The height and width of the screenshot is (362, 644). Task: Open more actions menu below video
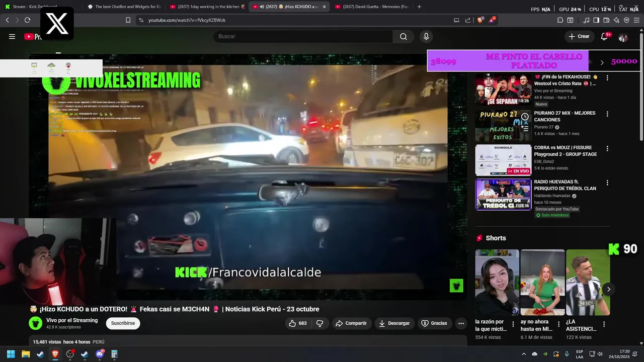(x=461, y=323)
